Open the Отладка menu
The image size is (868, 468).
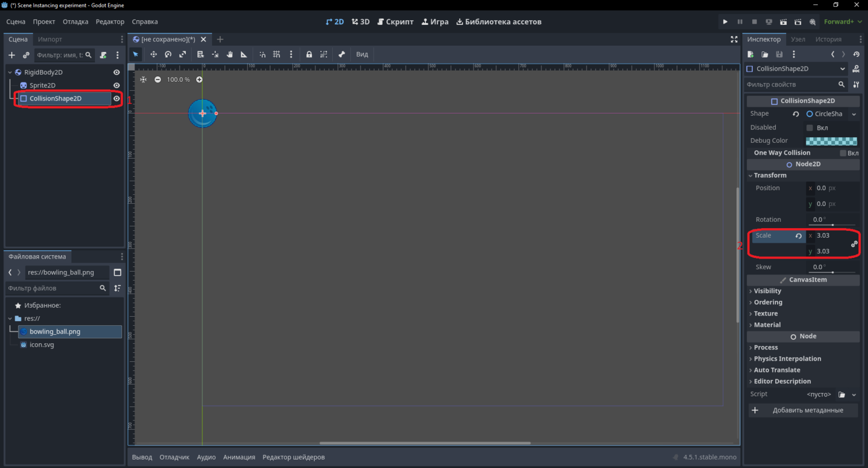pyautogui.click(x=75, y=21)
